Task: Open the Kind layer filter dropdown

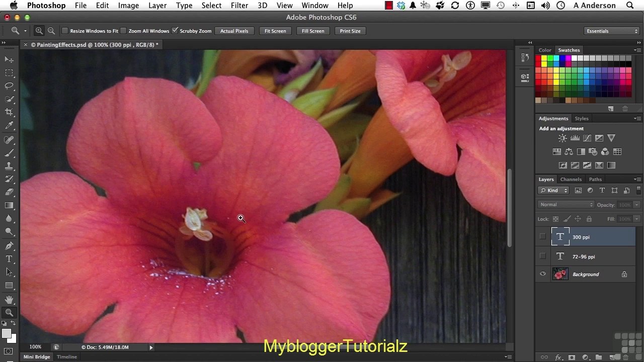Action: [x=553, y=191]
